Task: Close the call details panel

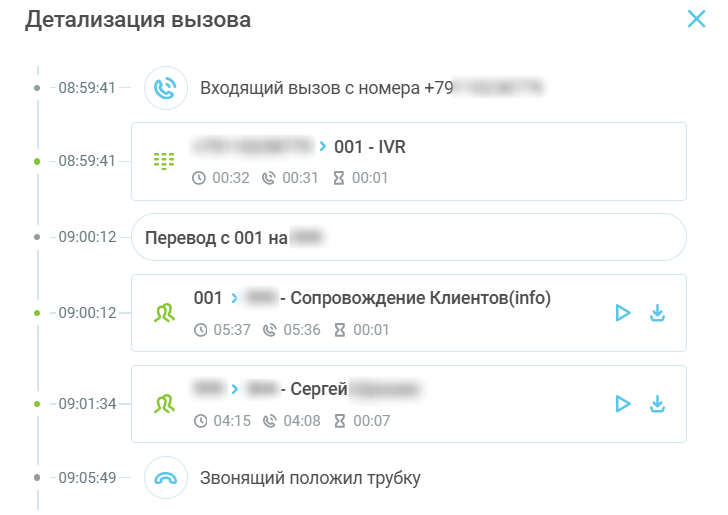Action: pos(696,18)
